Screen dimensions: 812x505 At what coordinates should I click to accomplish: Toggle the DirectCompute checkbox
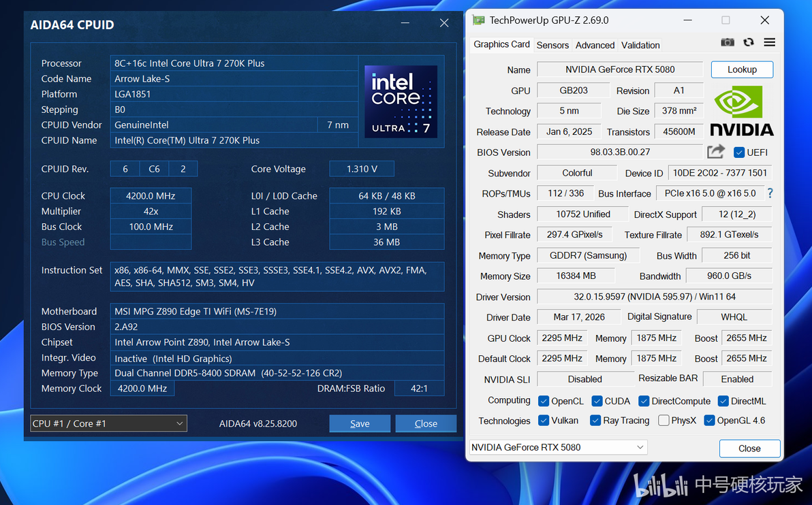(644, 401)
